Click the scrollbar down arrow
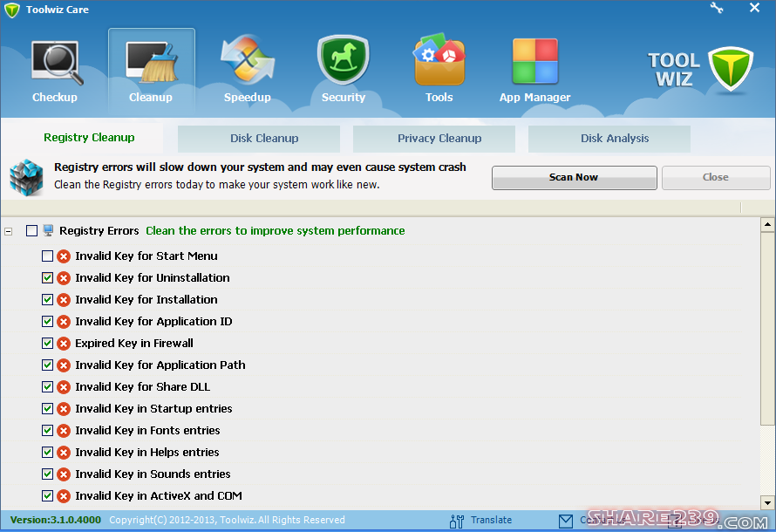Screen dimensions: 776x532 pyautogui.click(x=767, y=503)
